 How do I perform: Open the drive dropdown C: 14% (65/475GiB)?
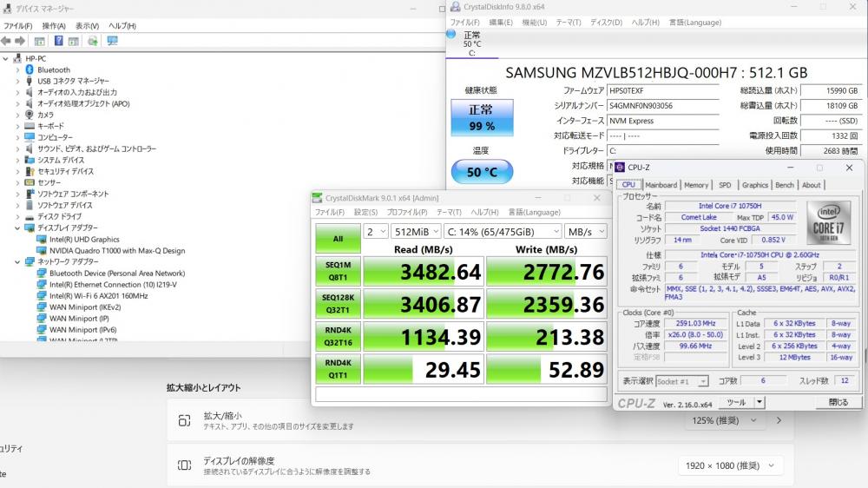click(x=503, y=232)
